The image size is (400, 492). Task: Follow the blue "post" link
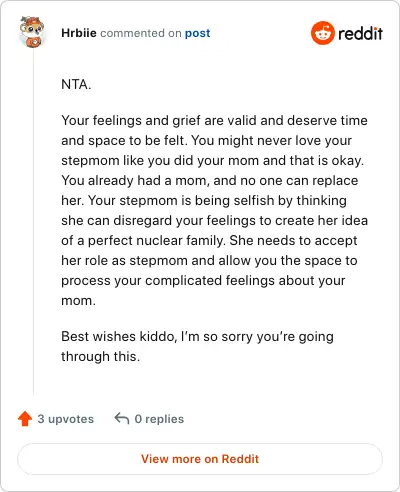tap(197, 33)
